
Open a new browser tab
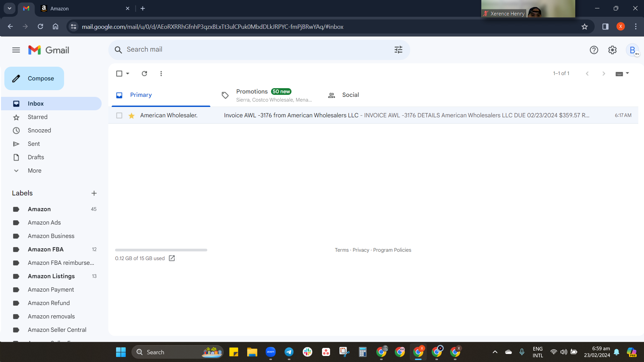point(143,8)
